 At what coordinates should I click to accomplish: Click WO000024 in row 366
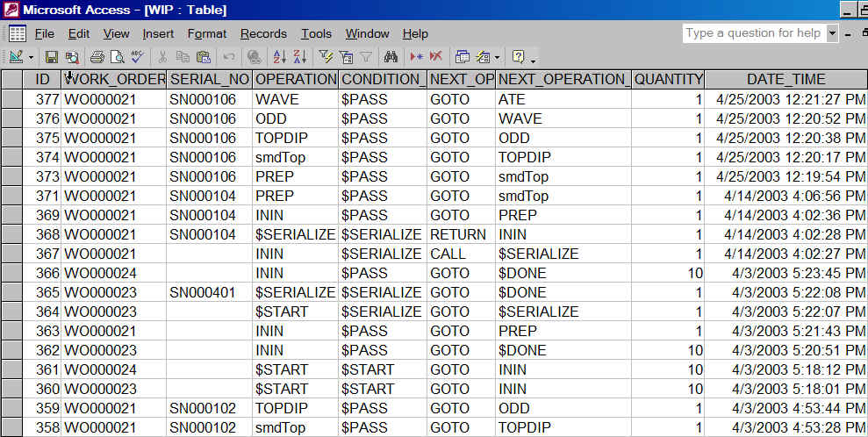point(114,273)
